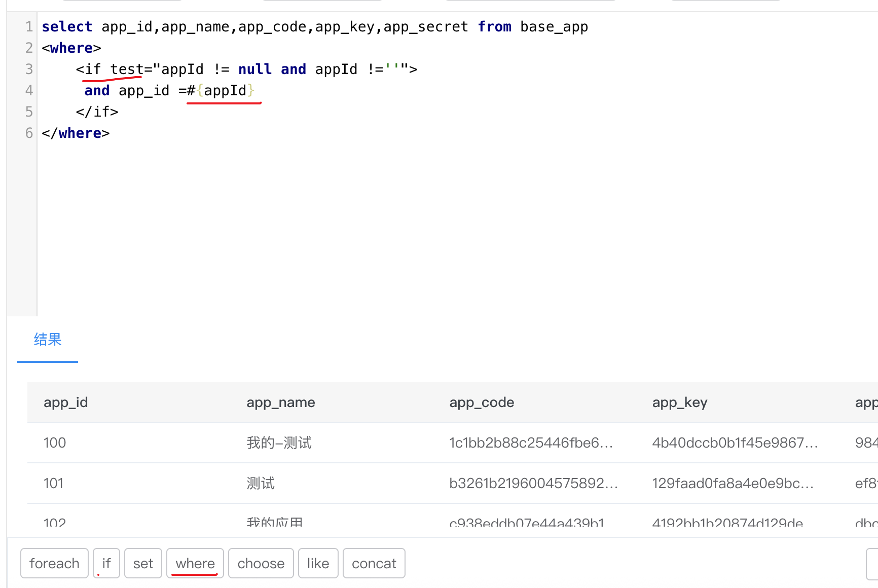Viewport: 878px width, 588px height.
Task: Click the 'if' snippet button
Action: 106,563
